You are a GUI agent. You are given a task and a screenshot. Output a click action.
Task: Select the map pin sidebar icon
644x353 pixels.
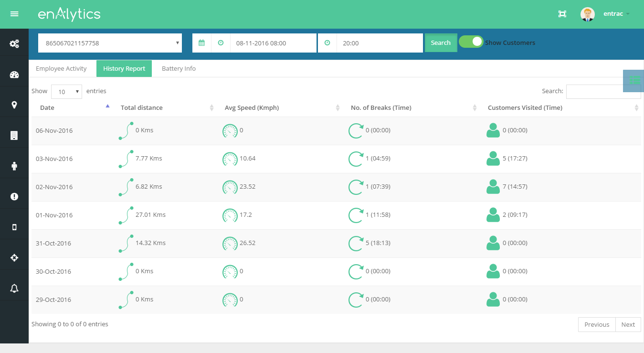(x=14, y=105)
